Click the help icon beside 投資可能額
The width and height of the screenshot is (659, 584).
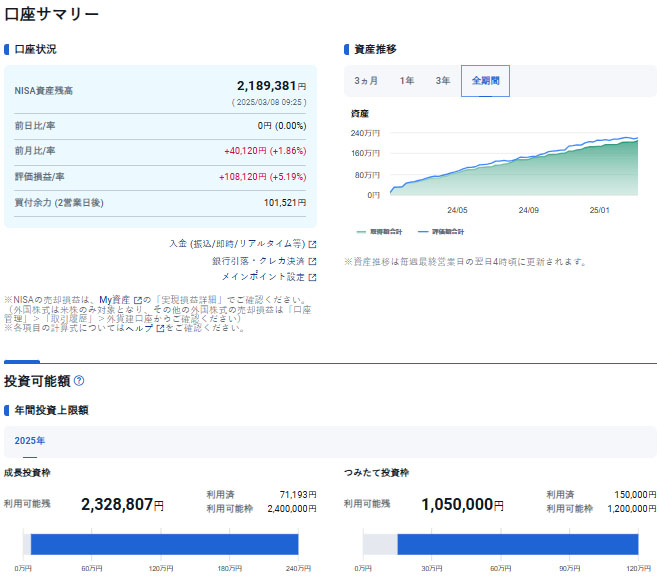coord(79,381)
